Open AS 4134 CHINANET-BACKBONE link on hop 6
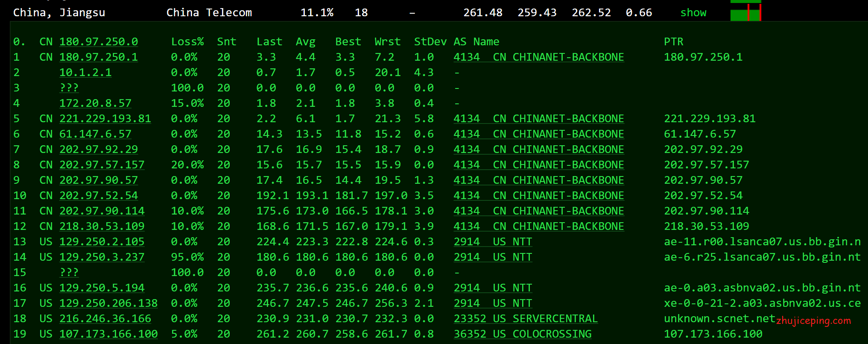Screen dimensions: 868x344 (x=539, y=134)
